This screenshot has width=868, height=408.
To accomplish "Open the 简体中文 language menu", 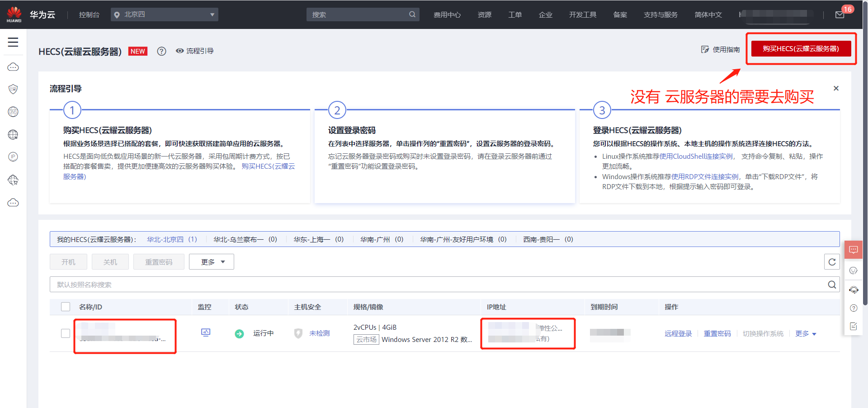I will pos(708,15).
